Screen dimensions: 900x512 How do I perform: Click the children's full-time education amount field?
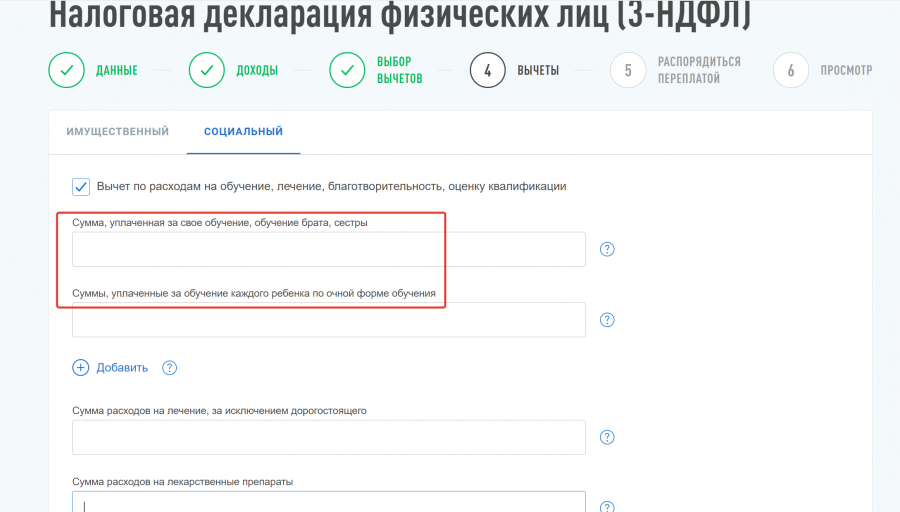(328, 320)
